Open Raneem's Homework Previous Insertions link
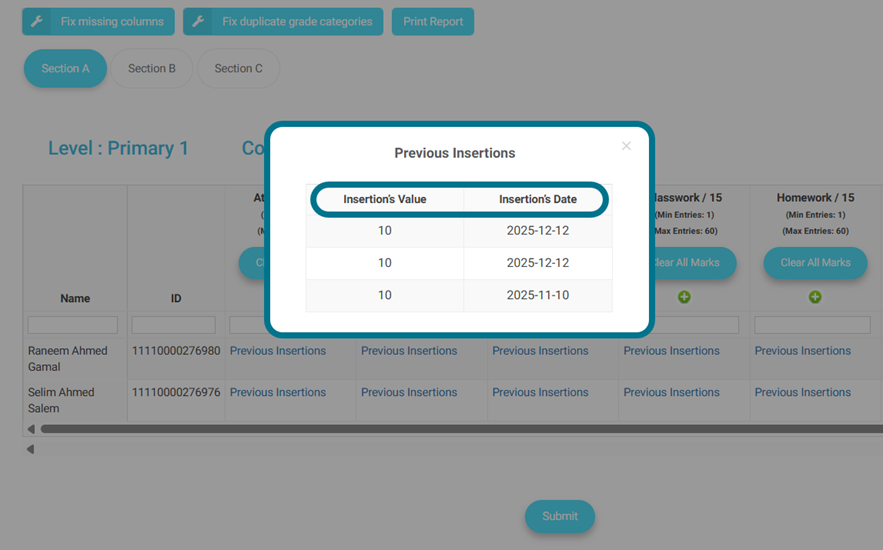 (x=802, y=351)
